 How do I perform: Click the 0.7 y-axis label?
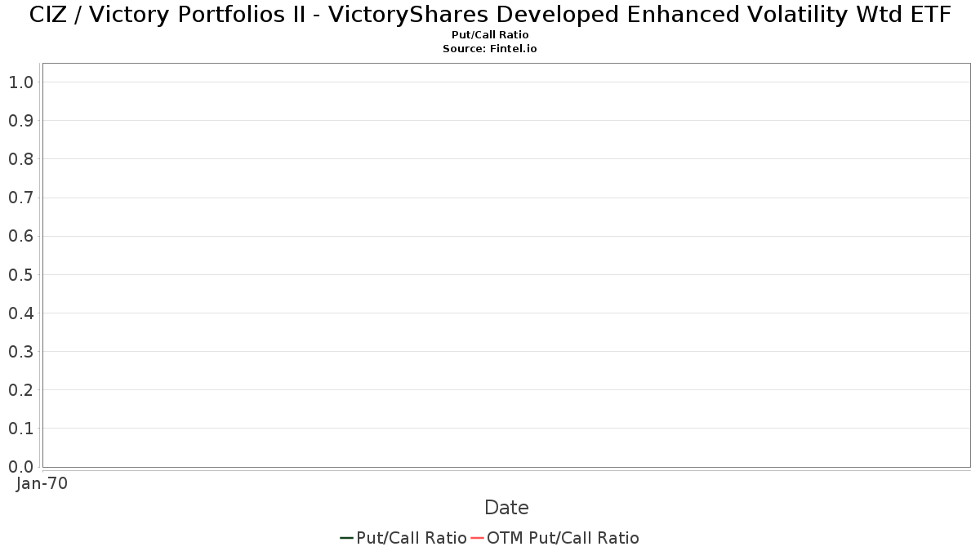click(x=20, y=198)
